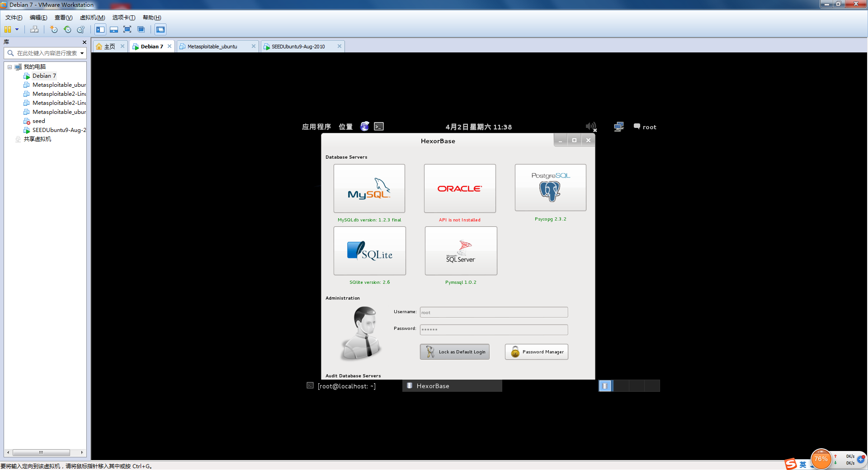
Task: Click the 76% memory usage widget
Action: [821, 459]
